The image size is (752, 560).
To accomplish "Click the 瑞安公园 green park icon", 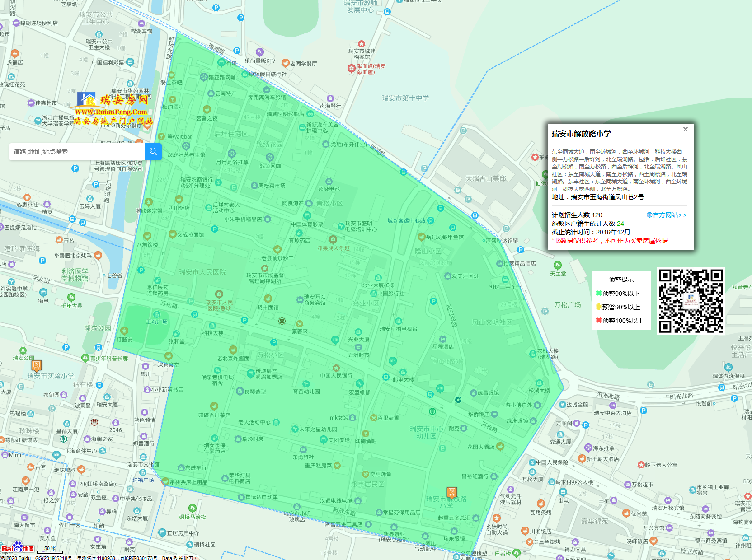I will (23, 351).
